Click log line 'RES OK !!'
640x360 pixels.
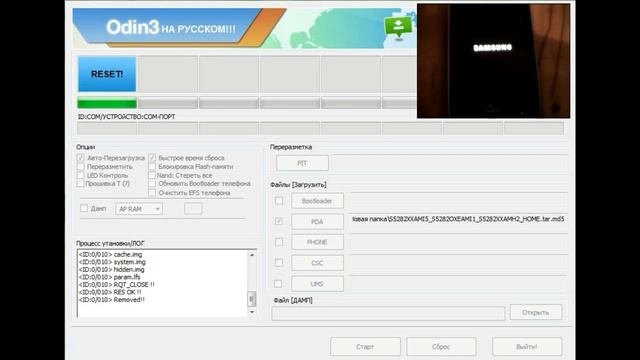(x=110, y=292)
